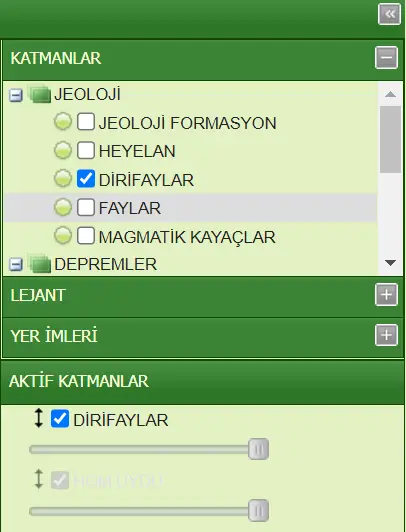This screenshot has height=532, width=406.
Task: Enable the JEOLOJİ FORMASYON layer checkbox
Action: pyautogui.click(x=86, y=121)
